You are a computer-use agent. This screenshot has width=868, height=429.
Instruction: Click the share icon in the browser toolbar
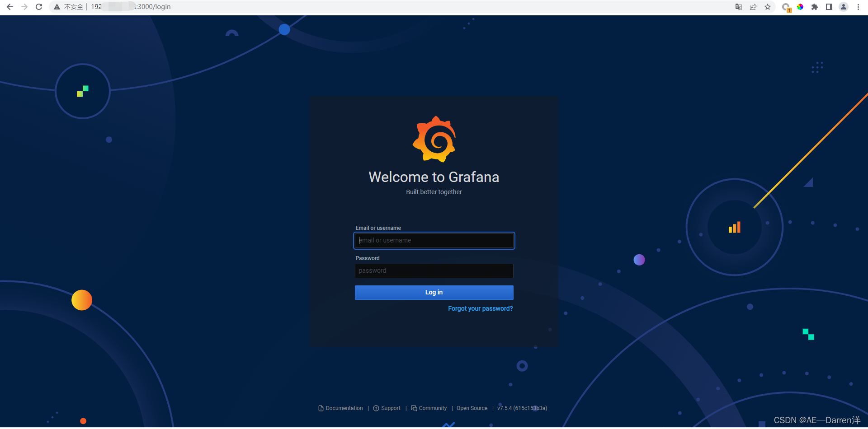coord(753,7)
